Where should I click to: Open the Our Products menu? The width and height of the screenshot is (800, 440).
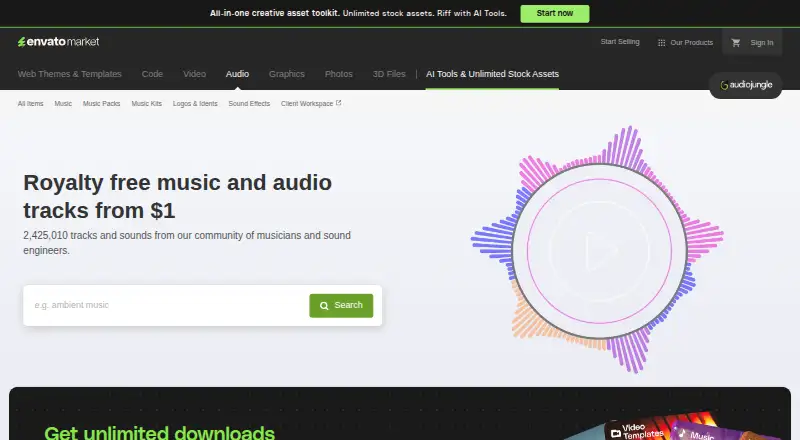[x=685, y=43]
